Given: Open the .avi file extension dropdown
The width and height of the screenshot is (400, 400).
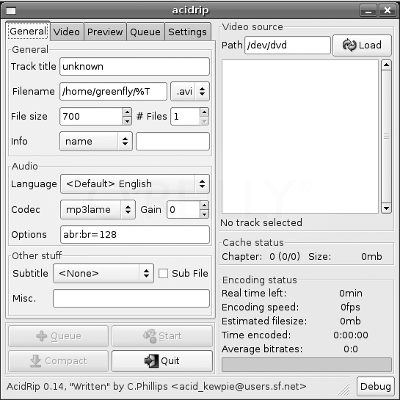Looking at the screenshot, I should coord(190,91).
